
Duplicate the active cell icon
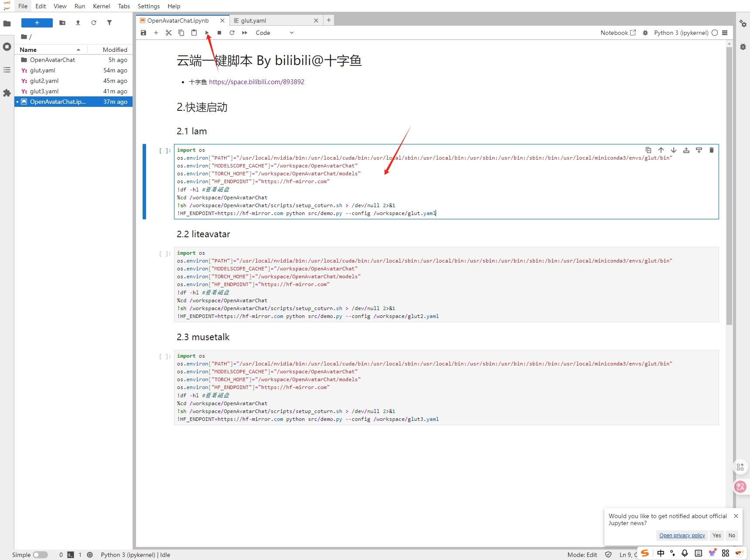point(648,150)
